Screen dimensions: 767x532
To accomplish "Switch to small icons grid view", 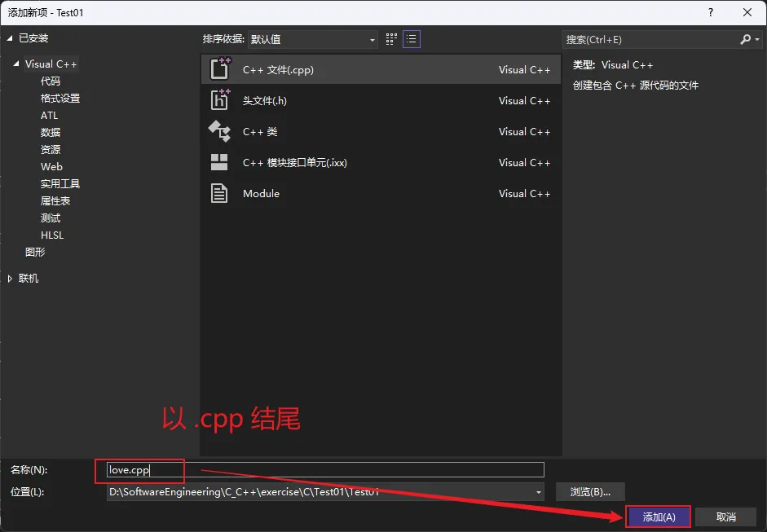I will (x=391, y=39).
